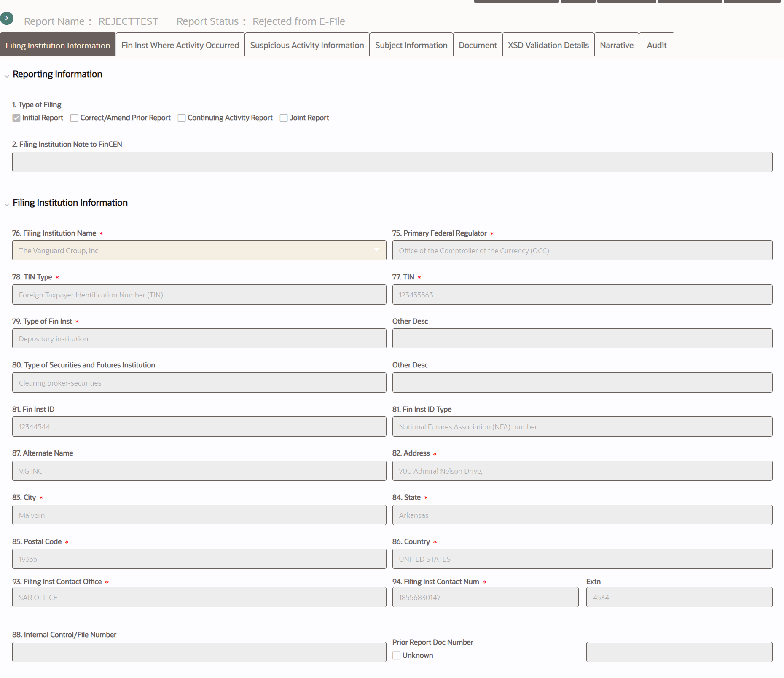
Task: Collapse the Reporting Information section
Action: tap(7, 76)
